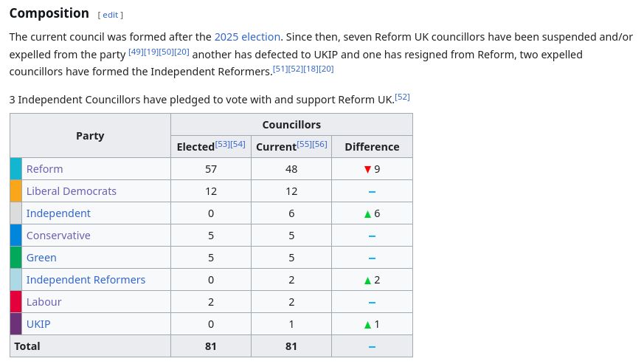The height and width of the screenshot is (364, 644).
Task: Click green arrow in Independent Reformers row
Action: click(367, 281)
